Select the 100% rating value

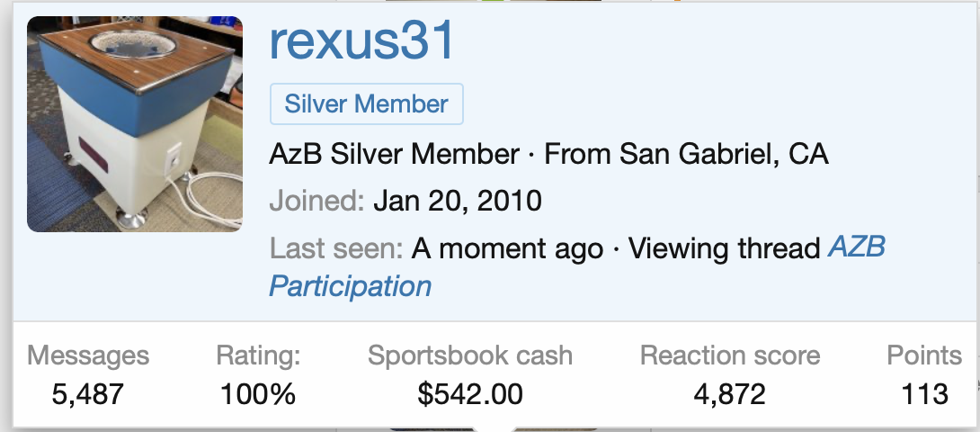click(258, 394)
